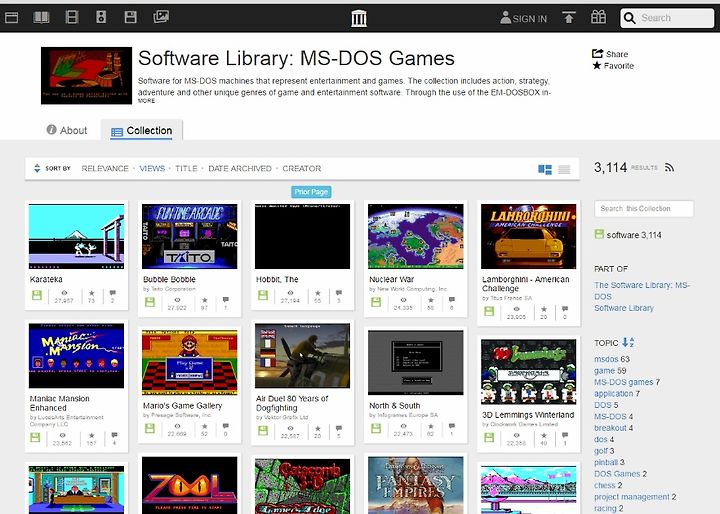Favorite this collection
The image size is (720, 514).
click(x=613, y=66)
